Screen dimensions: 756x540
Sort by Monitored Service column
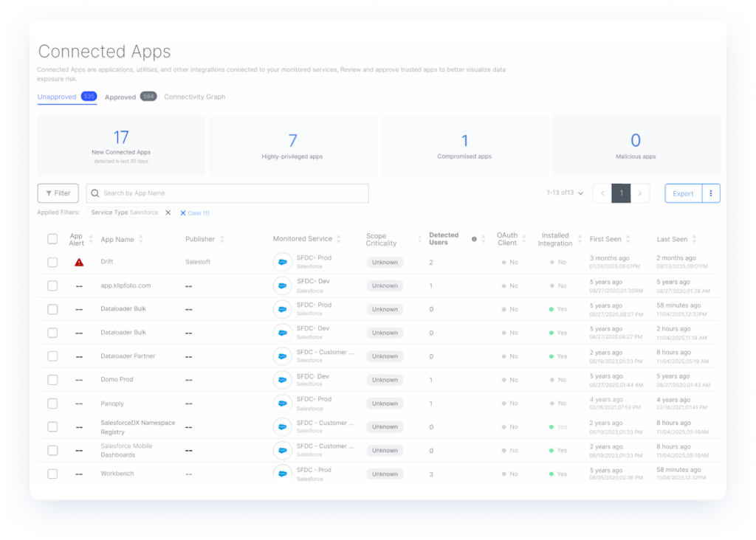(339, 239)
